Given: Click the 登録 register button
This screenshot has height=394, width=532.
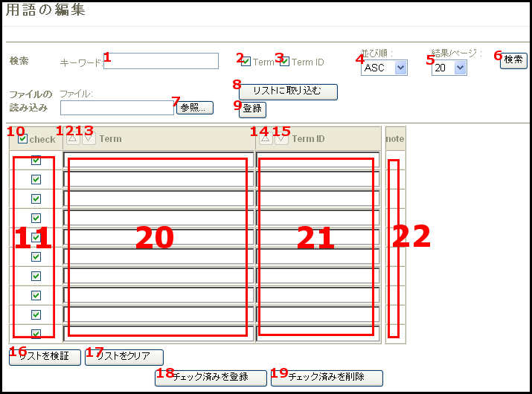Looking at the screenshot, I should 252,109.
